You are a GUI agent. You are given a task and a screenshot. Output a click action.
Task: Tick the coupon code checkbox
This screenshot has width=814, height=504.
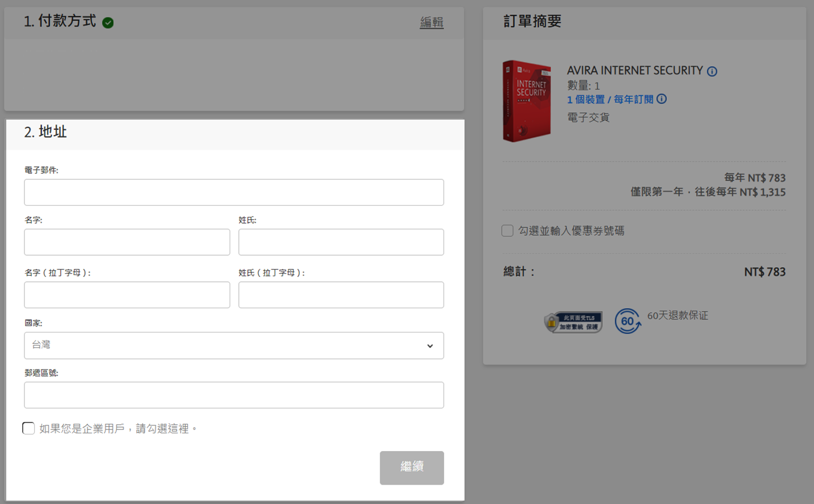tap(507, 231)
